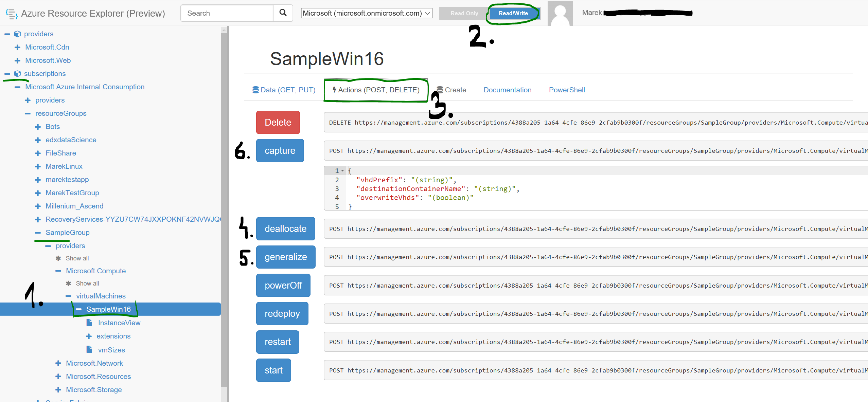Click the Show all asterisk under Microsoft.Compute

pyautogui.click(x=69, y=284)
